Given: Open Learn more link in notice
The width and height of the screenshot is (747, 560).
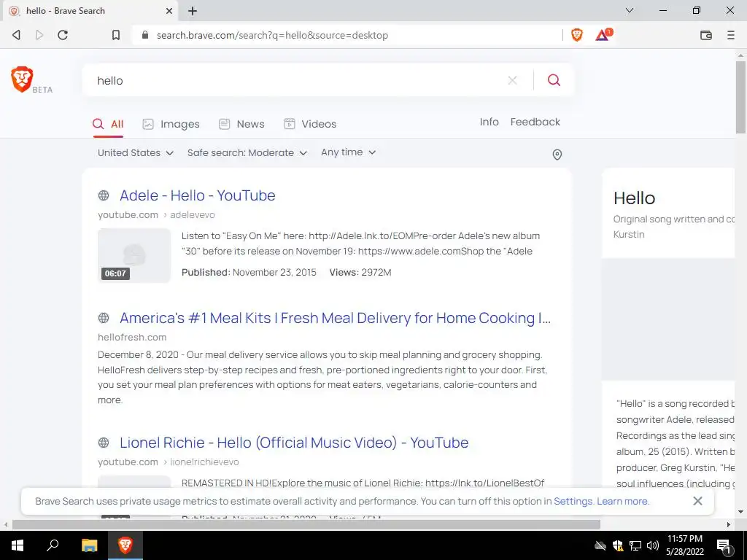Looking at the screenshot, I should click(622, 501).
